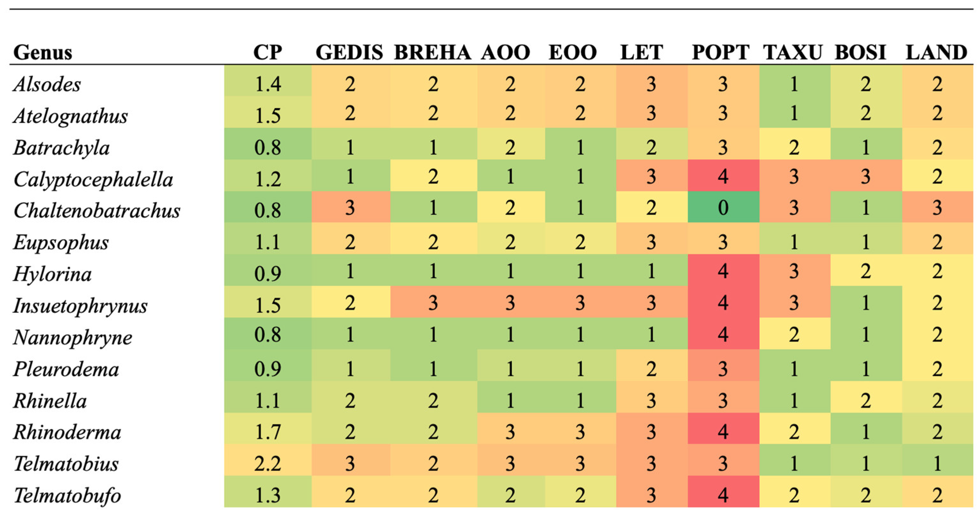Click the Genus column header
This screenshot has width=980, height=517.
click(43, 52)
